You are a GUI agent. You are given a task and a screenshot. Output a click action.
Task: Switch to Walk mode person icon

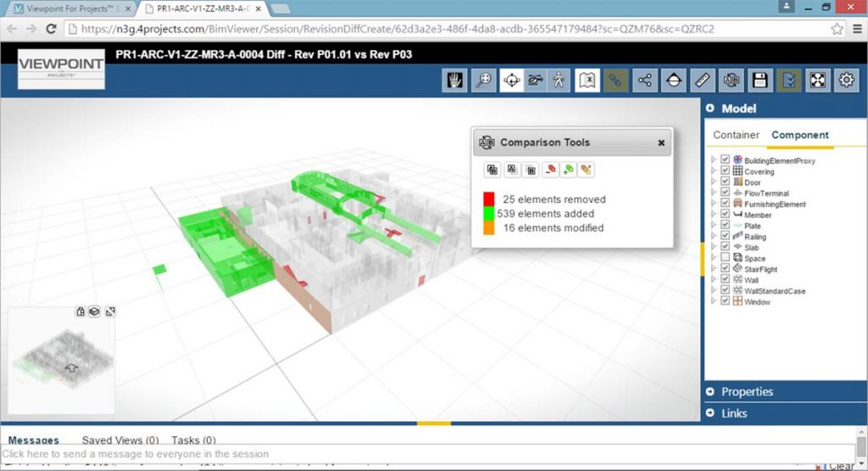point(559,80)
